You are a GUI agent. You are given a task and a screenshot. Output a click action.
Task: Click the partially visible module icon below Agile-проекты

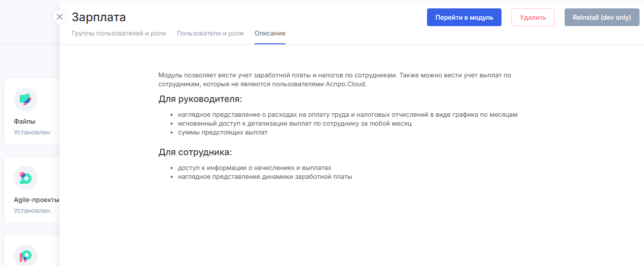click(26, 256)
